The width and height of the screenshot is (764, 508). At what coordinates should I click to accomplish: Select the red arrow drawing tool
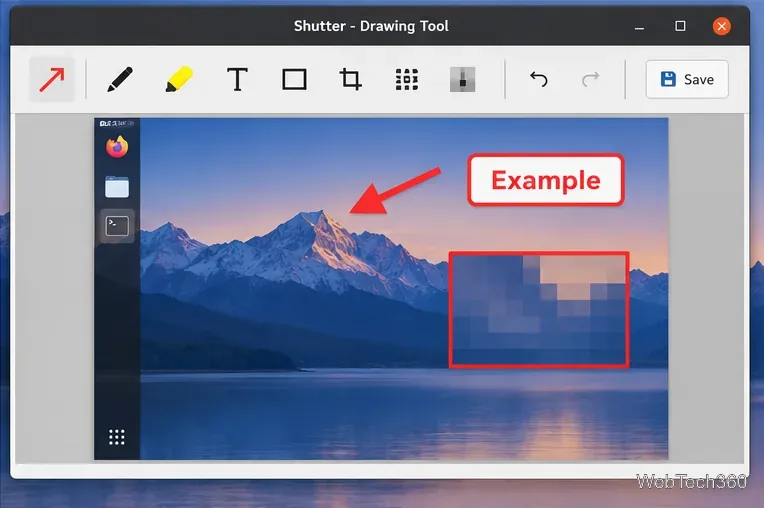point(52,79)
